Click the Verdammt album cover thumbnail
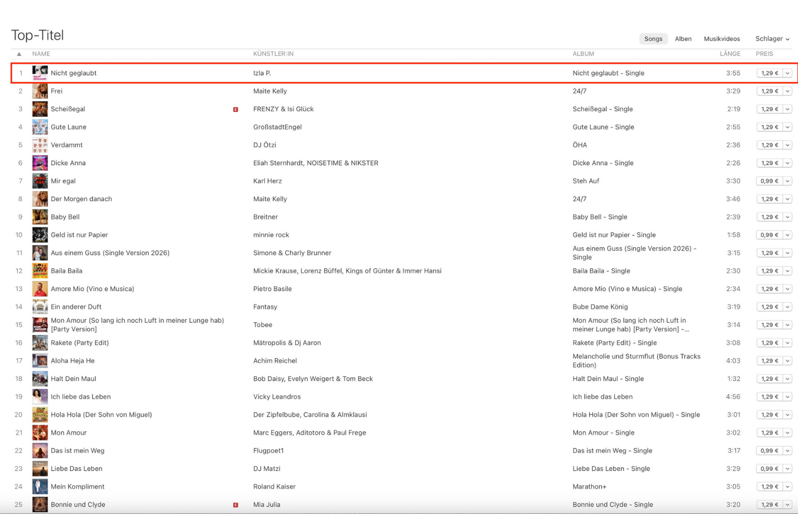798x532 pixels. 40,145
